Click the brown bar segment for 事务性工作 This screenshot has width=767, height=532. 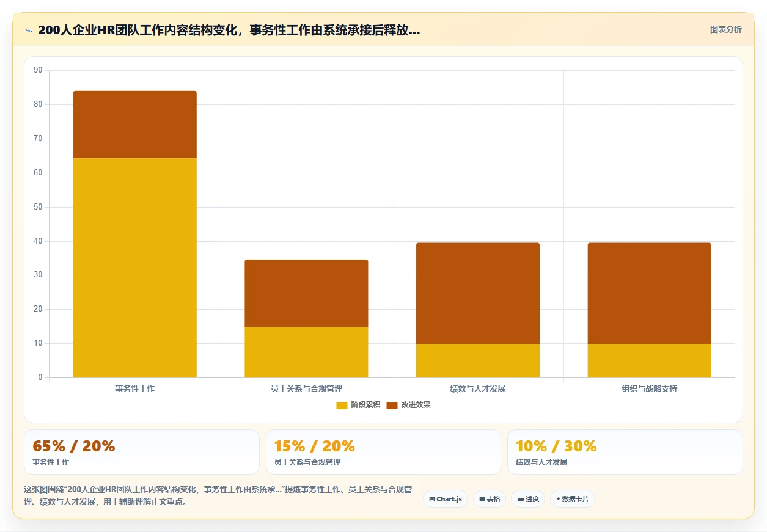point(135,125)
